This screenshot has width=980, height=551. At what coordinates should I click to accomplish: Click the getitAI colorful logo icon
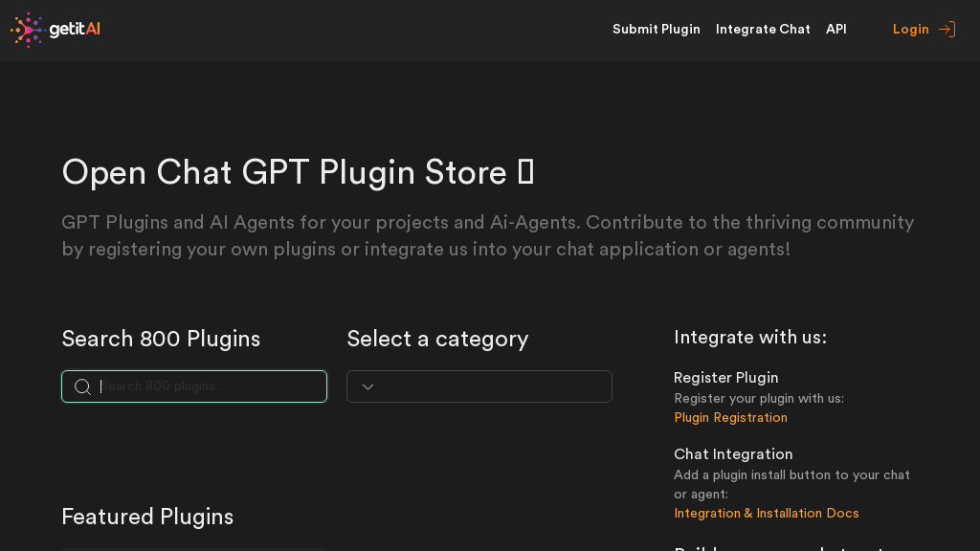27,30
